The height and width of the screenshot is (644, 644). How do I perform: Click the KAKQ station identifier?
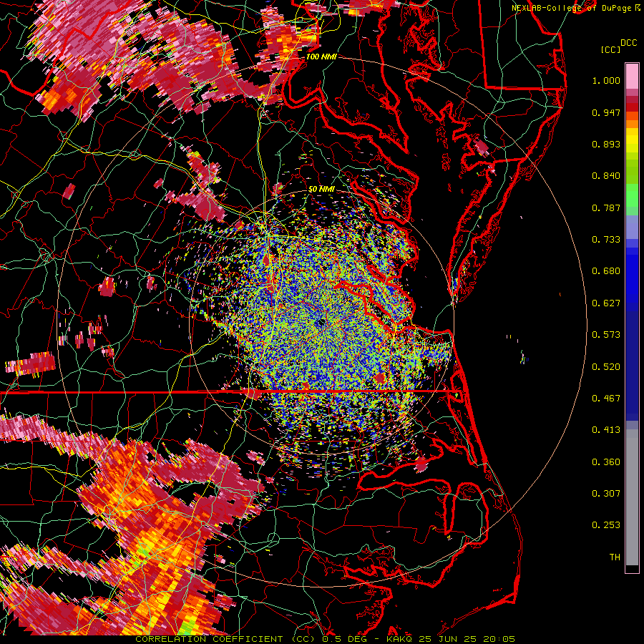[x=401, y=639]
